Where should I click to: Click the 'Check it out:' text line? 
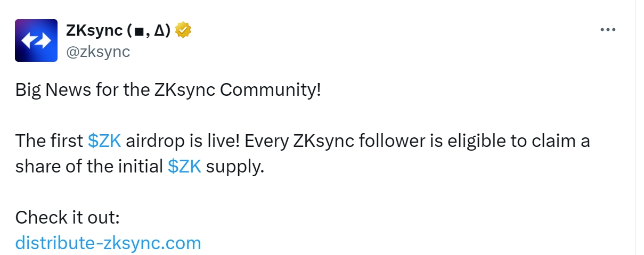pos(68,218)
